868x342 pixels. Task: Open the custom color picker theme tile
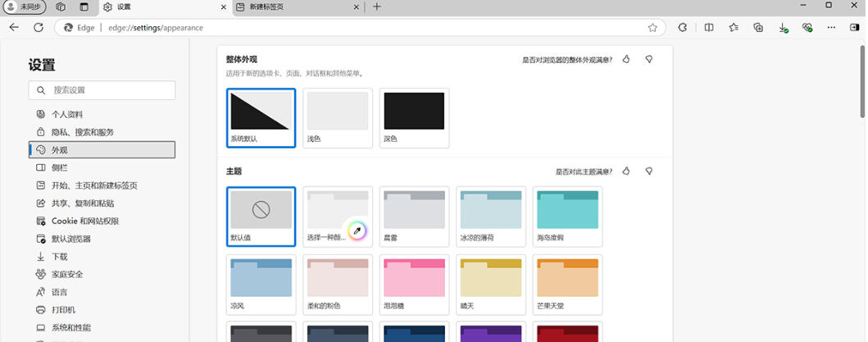338,217
